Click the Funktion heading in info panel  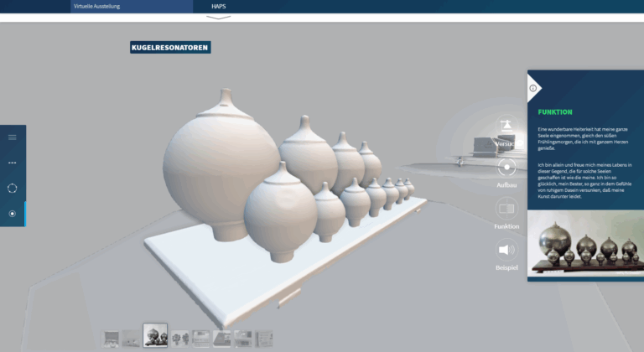(x=555, y=112)
